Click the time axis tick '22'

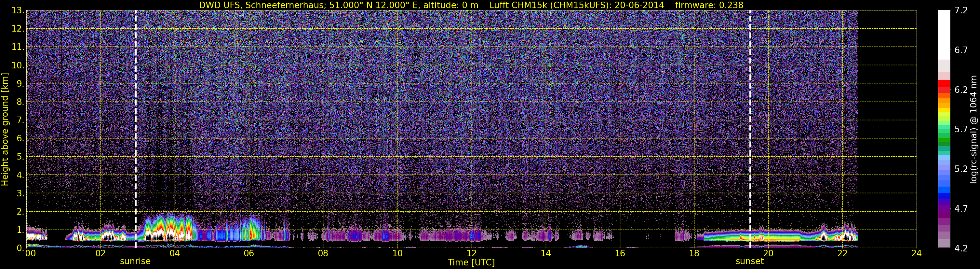tap(842, 253)
